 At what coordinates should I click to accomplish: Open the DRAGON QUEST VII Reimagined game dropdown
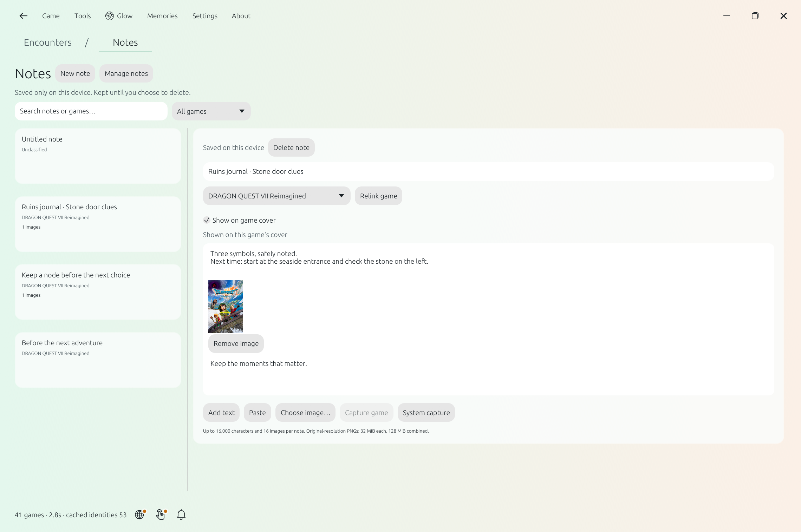point(276,196)
